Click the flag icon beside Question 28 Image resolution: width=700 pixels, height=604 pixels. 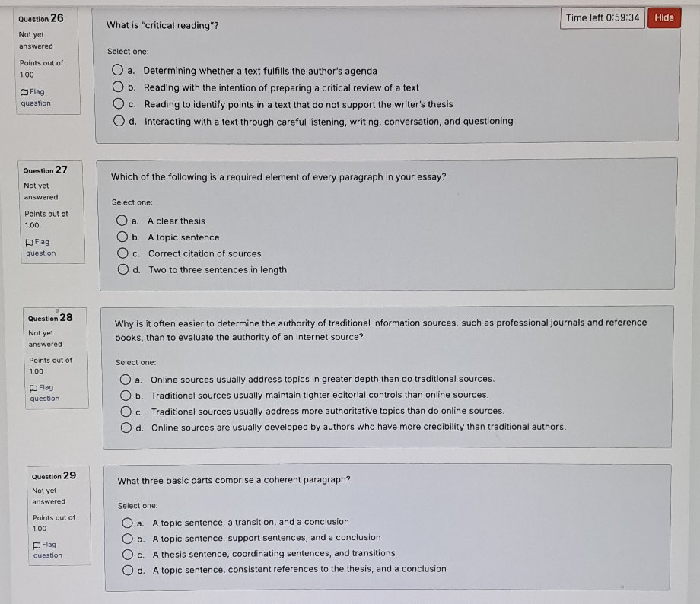tap(32, 387)
